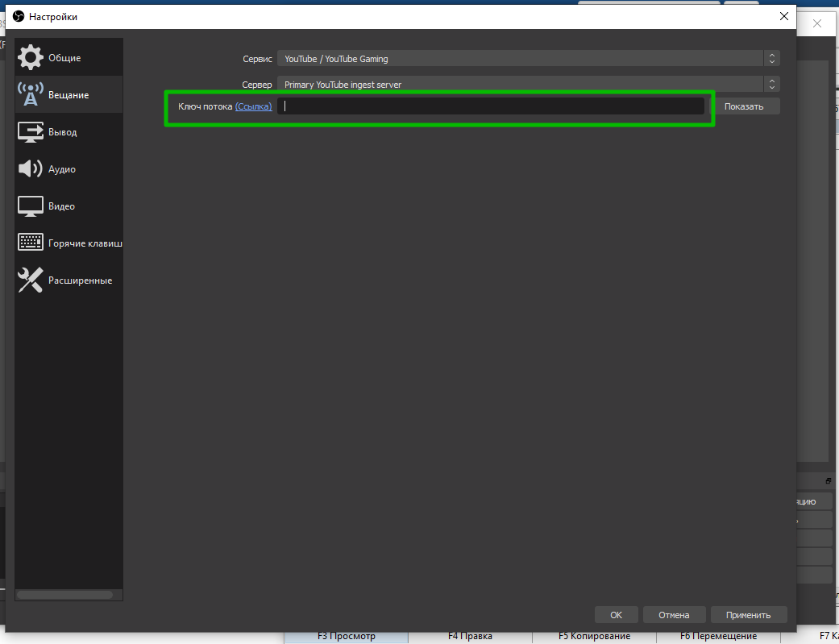
Task: Expand the Сервис dropdown showing YouTube
Action: click(528, 59)
